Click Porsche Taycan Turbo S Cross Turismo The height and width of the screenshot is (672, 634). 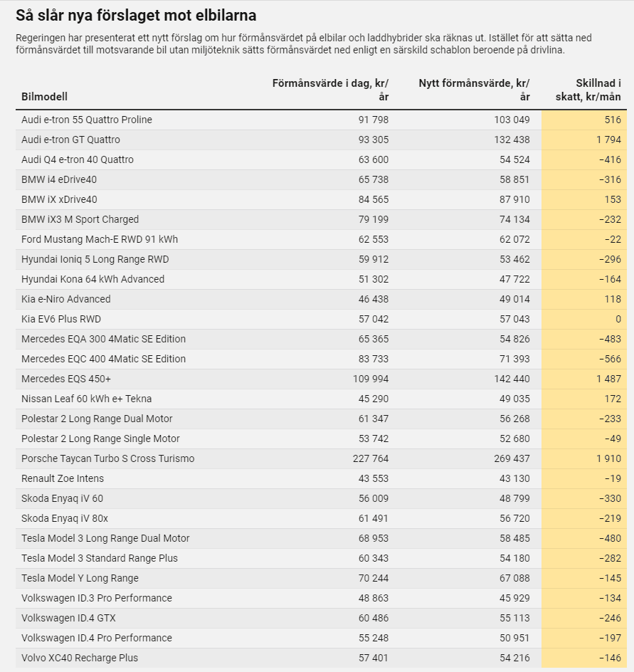(108, 458)
